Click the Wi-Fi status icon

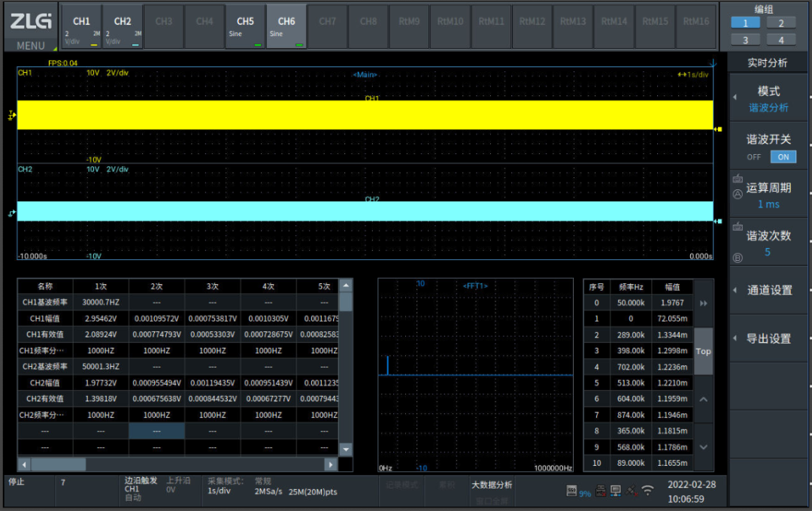pyautogui.click(x=647, y=491)
